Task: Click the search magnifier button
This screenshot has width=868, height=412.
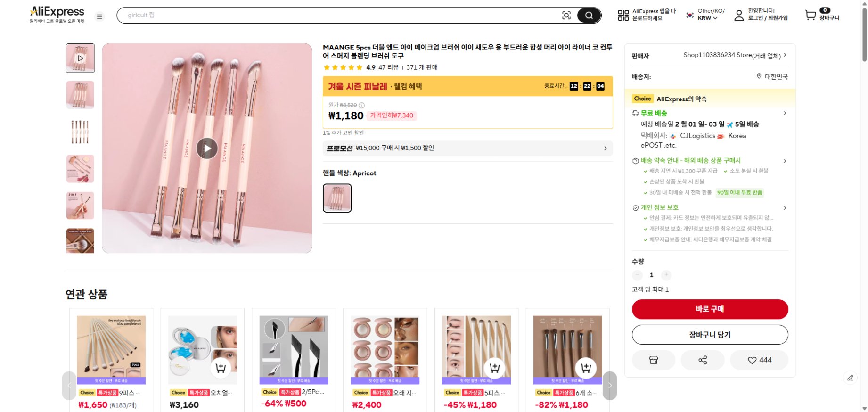Action: coord(589,15)
